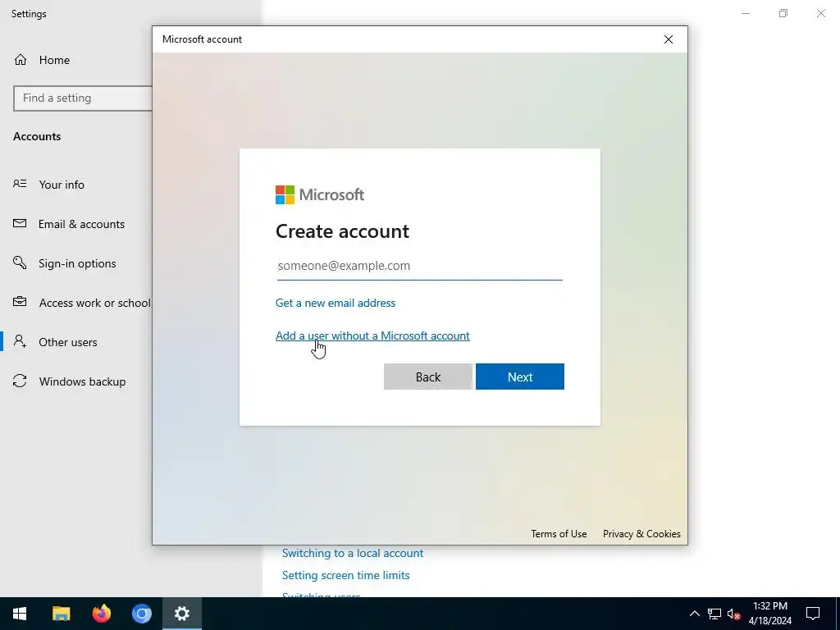Open Terms of Use link
This screenshot has width=840, height=630.
pyautogui.click(x=559, y=533)
